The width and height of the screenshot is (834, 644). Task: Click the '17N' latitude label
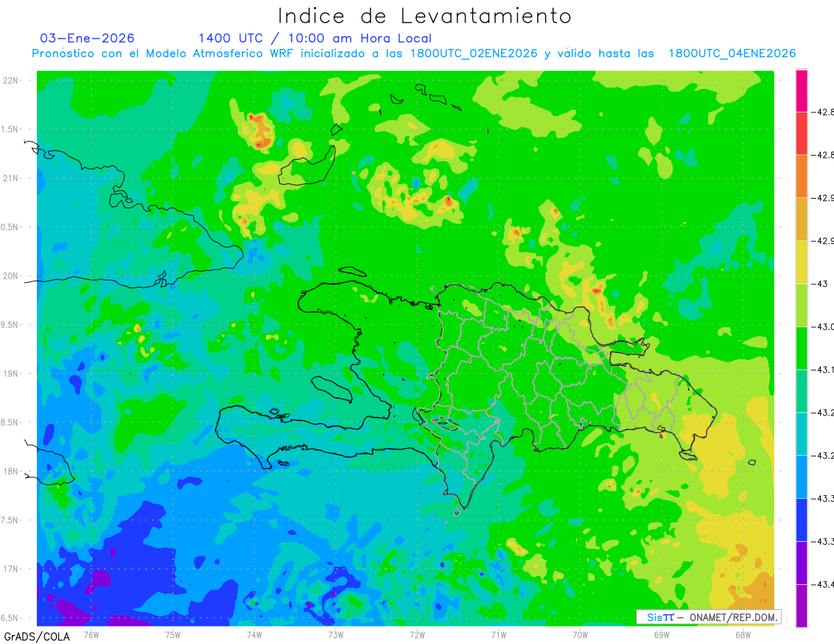point(11,569)
